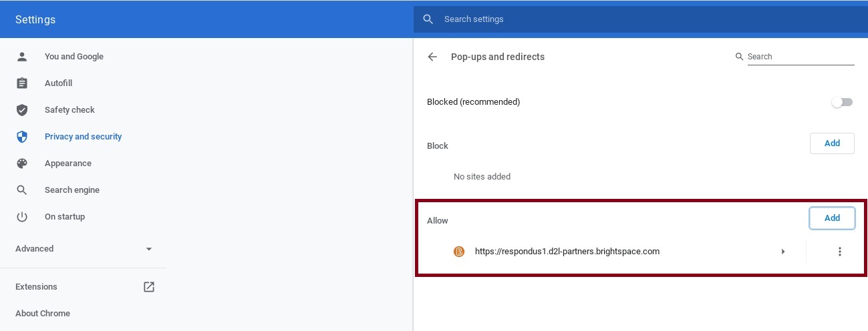The image size is (868, 331).
Task: Click the back arrow beside Pop-ups and redirects
Action: click(x=432, y=57)
